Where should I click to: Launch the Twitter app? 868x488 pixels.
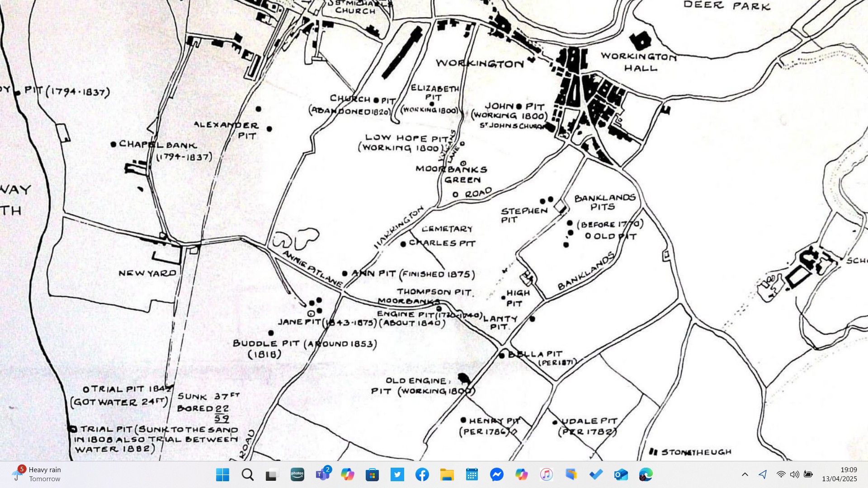click(397, 474)
